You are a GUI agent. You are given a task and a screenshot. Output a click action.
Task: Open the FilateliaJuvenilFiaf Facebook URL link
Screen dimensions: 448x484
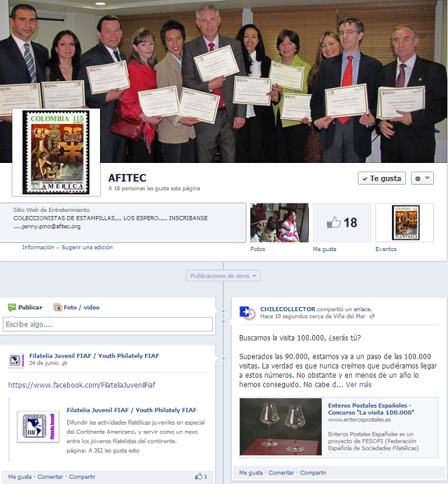click(x=82, y=385)
